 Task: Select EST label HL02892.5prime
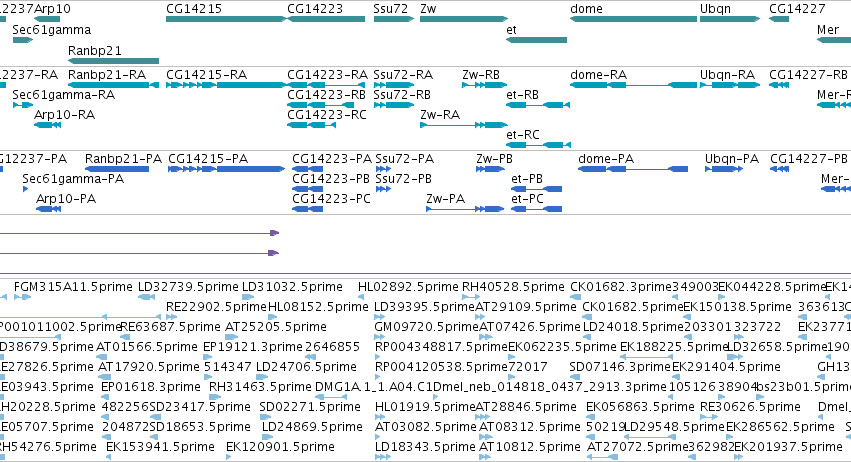[408, 287]
